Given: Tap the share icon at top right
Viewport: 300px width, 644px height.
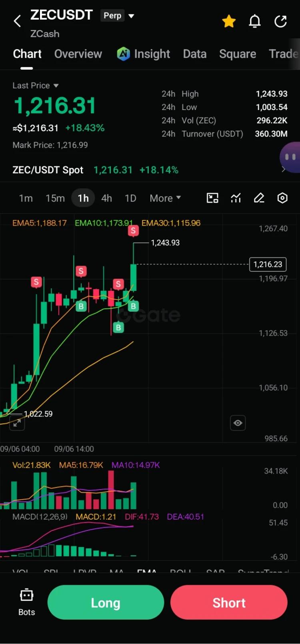Looking at the screenshot, I should pos(281,21).
